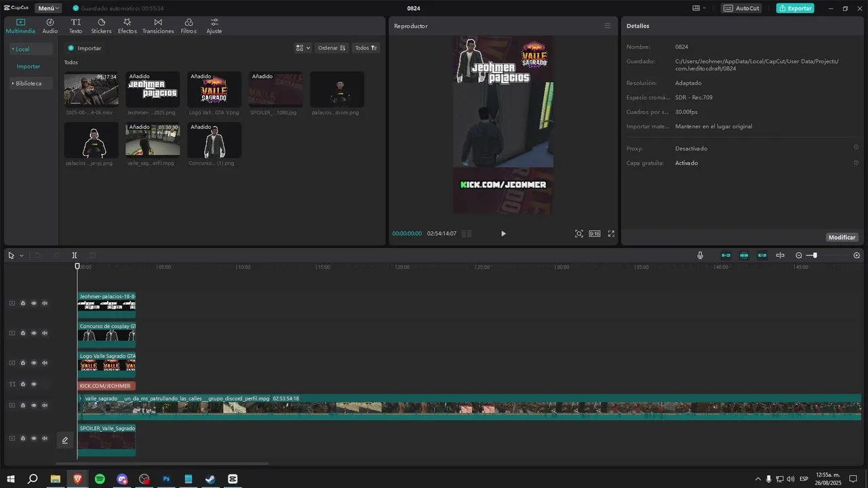This screenshot has height=488, width=868.
Task: Select the SPOILER_Valle_Sagrado clip
Action: [106, 441]
